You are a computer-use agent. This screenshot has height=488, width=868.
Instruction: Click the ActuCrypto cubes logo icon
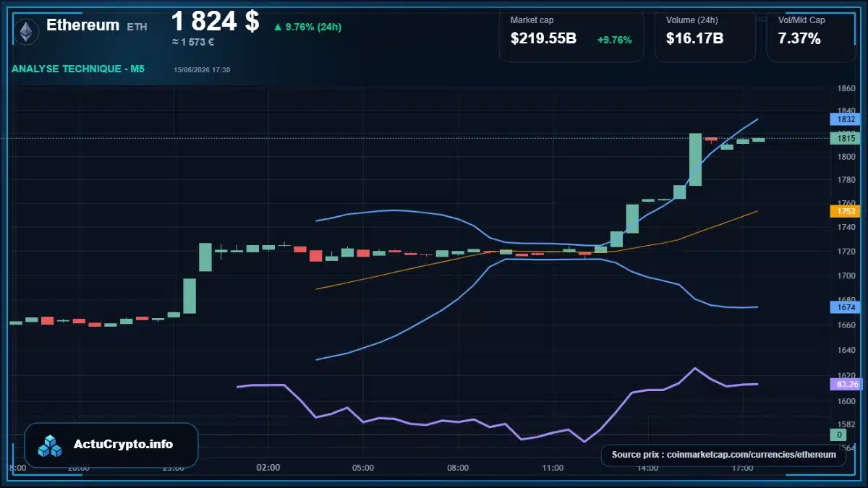coord(51,445)
